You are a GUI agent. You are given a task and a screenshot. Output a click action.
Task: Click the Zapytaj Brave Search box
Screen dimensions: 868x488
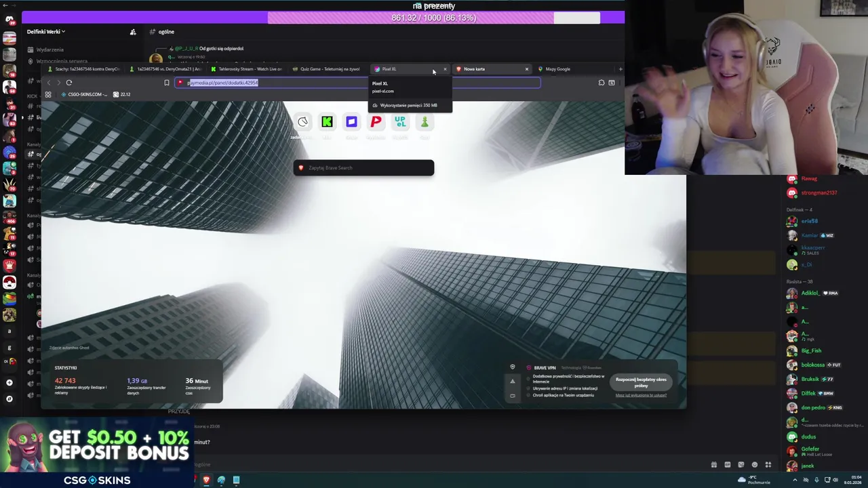click(363, 168)
